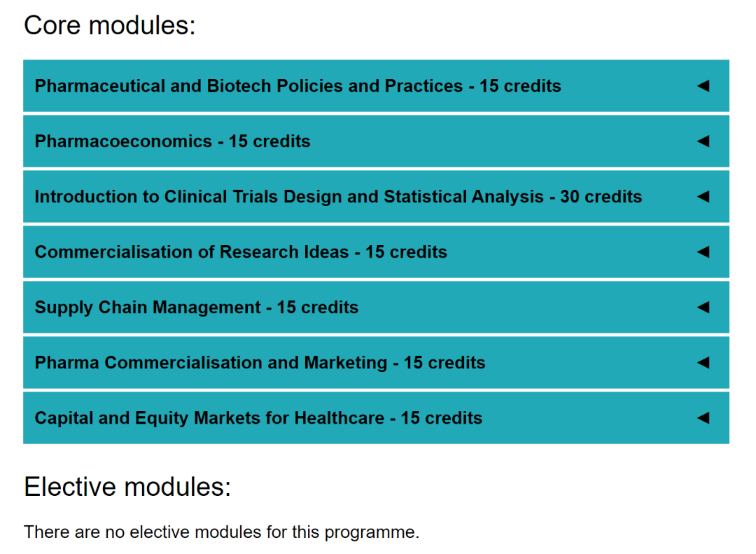Viewport: 756px width, 554px height.
Task: Click the '30 credits' text in Clinical Trials row
Action: click(601, 197)
